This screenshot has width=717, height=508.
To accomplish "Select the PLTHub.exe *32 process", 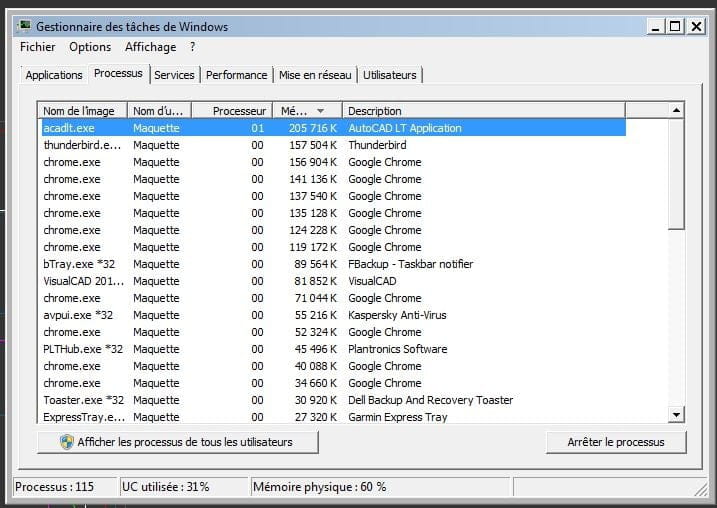I will [x=334, y=349].
